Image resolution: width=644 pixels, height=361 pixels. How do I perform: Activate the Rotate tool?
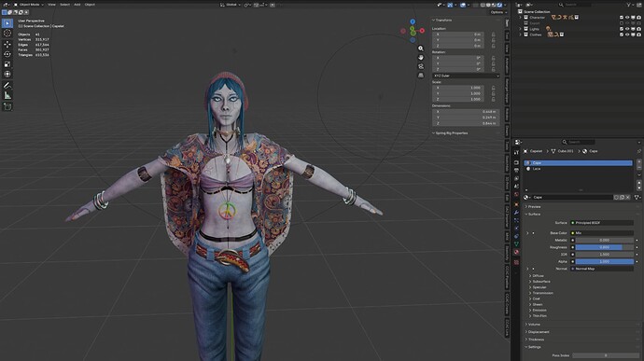point(7,54)
